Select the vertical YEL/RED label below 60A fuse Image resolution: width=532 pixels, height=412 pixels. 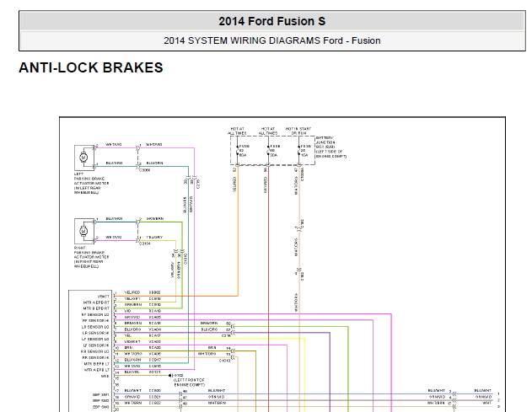click(234, 185)
